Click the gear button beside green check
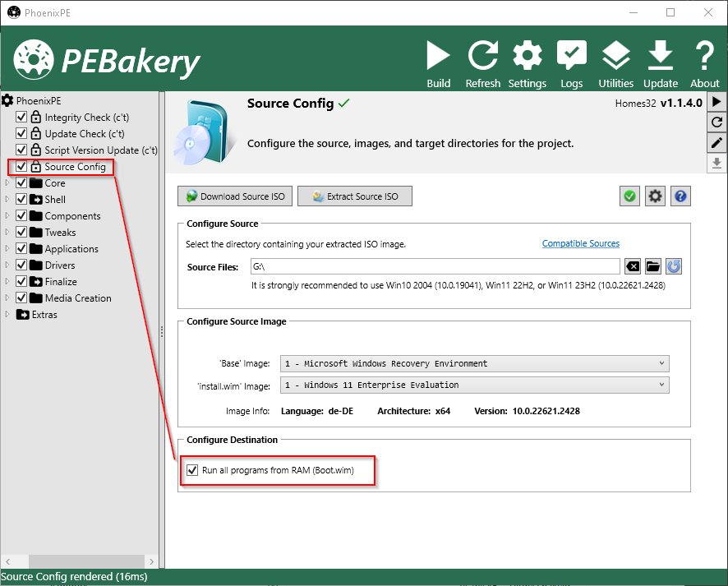 coord(655,196)
